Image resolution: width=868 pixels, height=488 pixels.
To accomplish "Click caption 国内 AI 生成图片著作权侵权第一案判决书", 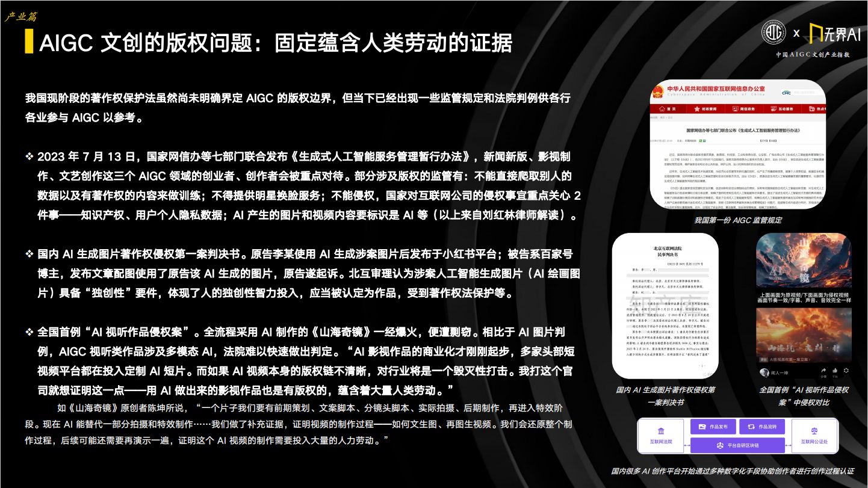I will (665, 396).
